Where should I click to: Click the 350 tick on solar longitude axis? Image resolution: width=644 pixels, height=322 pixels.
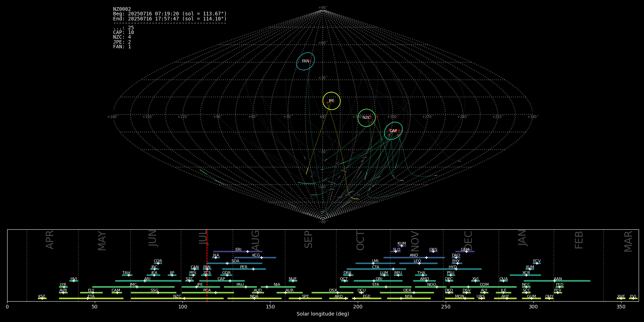pyautogui.click(x=621, y=307)
